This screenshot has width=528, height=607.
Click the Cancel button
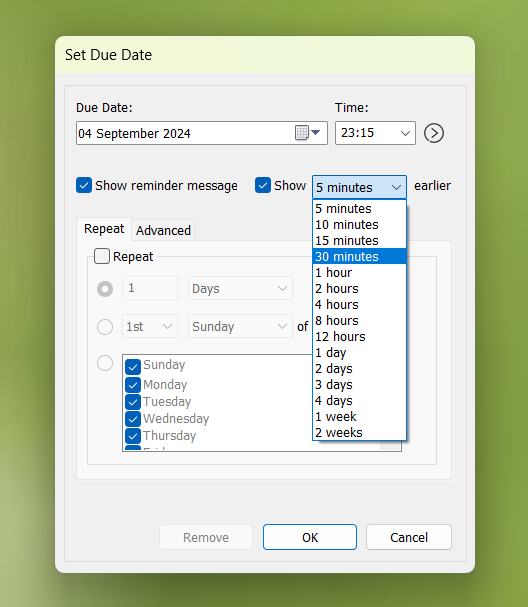pyautogui.click(x=409, y=537)
